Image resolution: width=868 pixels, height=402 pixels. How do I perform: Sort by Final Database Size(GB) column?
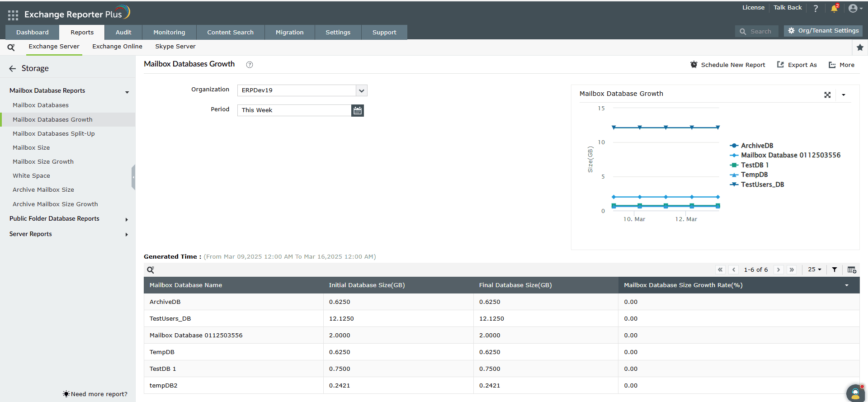[515, 285]
